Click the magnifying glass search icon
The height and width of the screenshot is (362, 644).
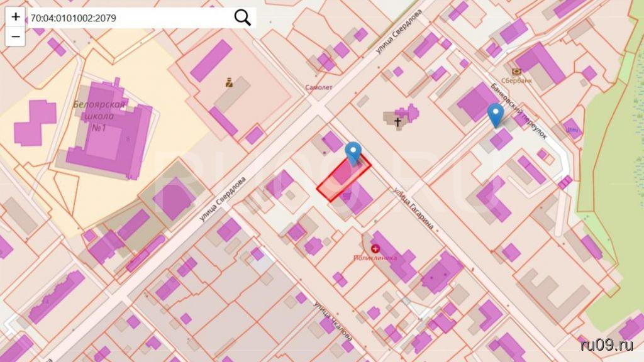click(242, 18)
